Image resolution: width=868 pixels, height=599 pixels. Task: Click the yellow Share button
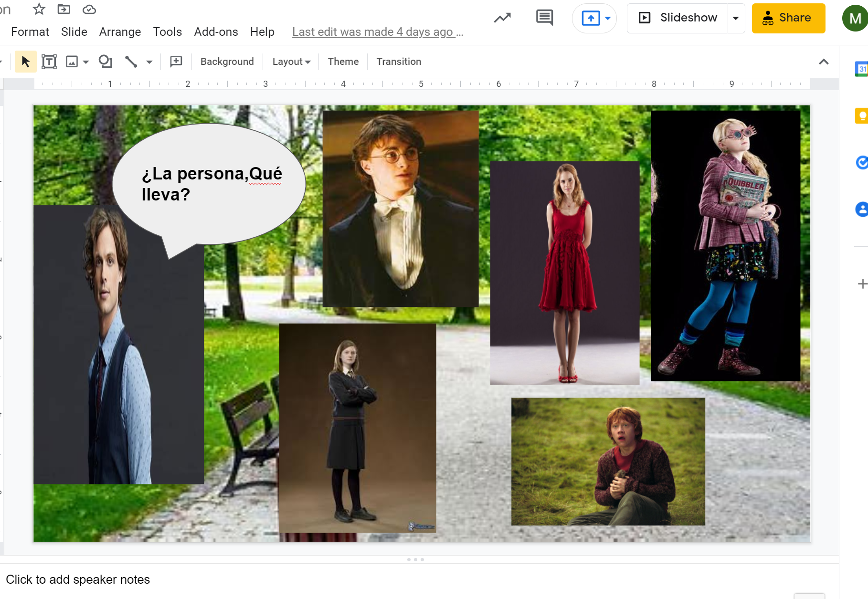coord(788,18)
